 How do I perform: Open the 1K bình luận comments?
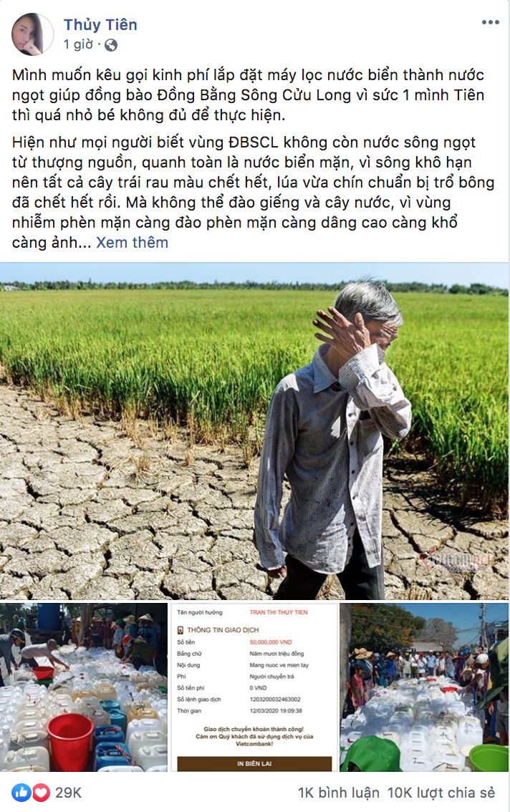(x=338, y=793)
